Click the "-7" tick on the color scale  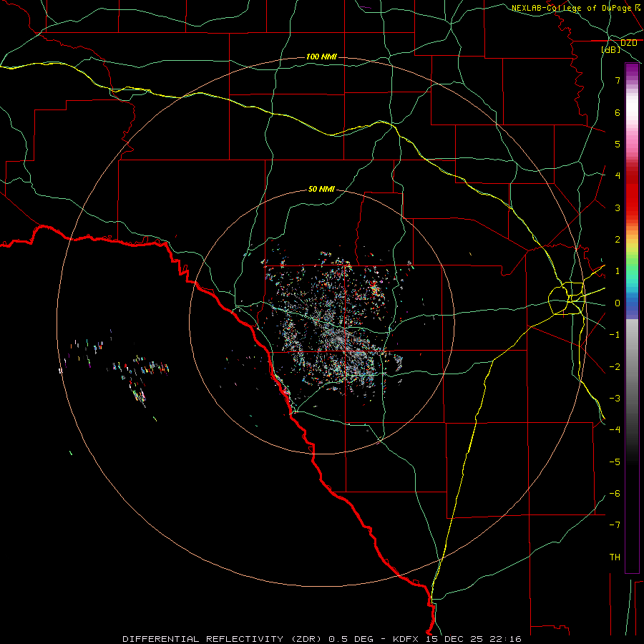[615, 525]
